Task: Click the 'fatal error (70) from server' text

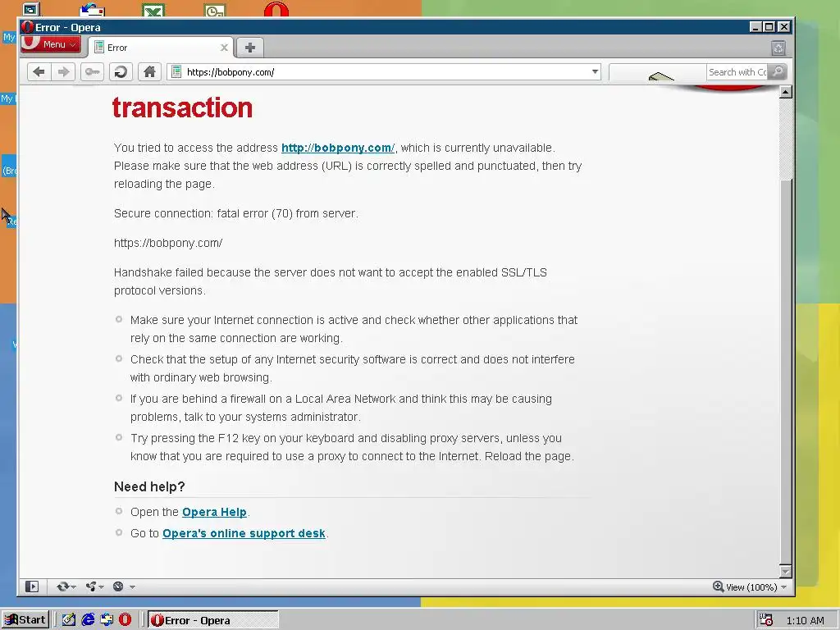Action: (287, 213)
